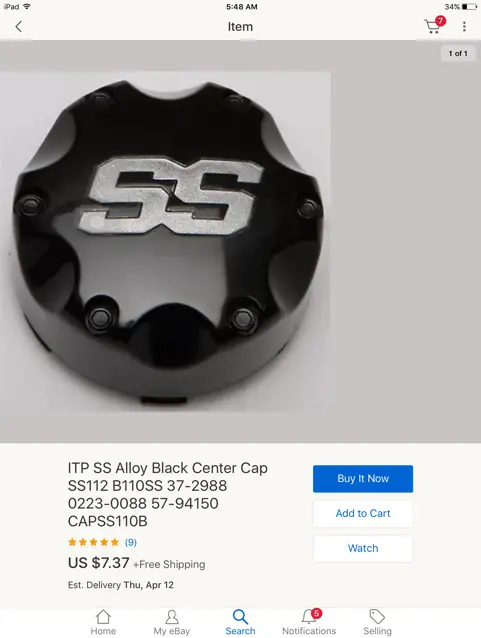Tap the Search magnifier icon

[240, 617]
